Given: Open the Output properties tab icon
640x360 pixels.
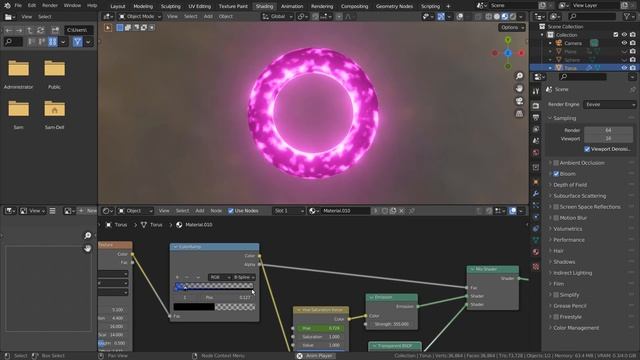Looking at the screenshot, I should point(536,118).
